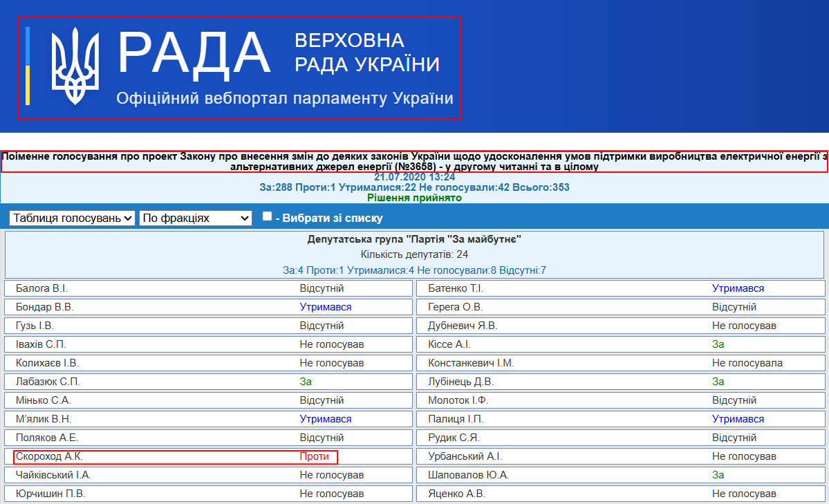Click За vote next to Лубінець Д.В.
This screenshot has height=504, width=829.
tap(718, 382)
